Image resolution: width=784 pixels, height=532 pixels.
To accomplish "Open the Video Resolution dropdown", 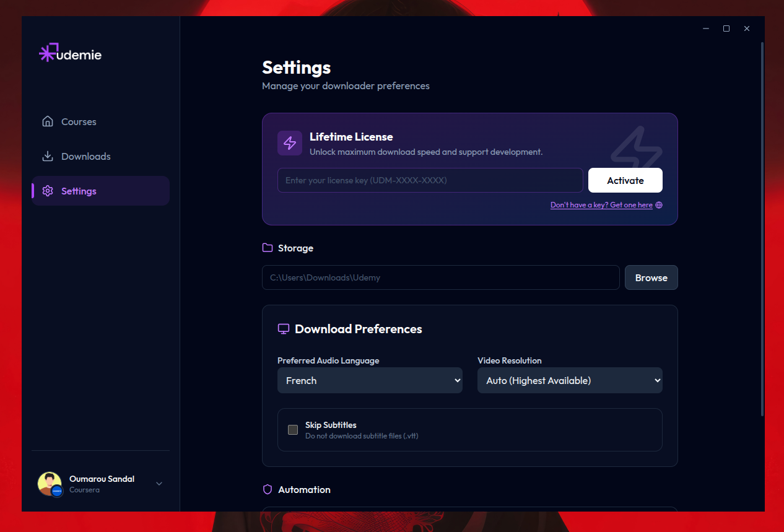I will [569, 380].
